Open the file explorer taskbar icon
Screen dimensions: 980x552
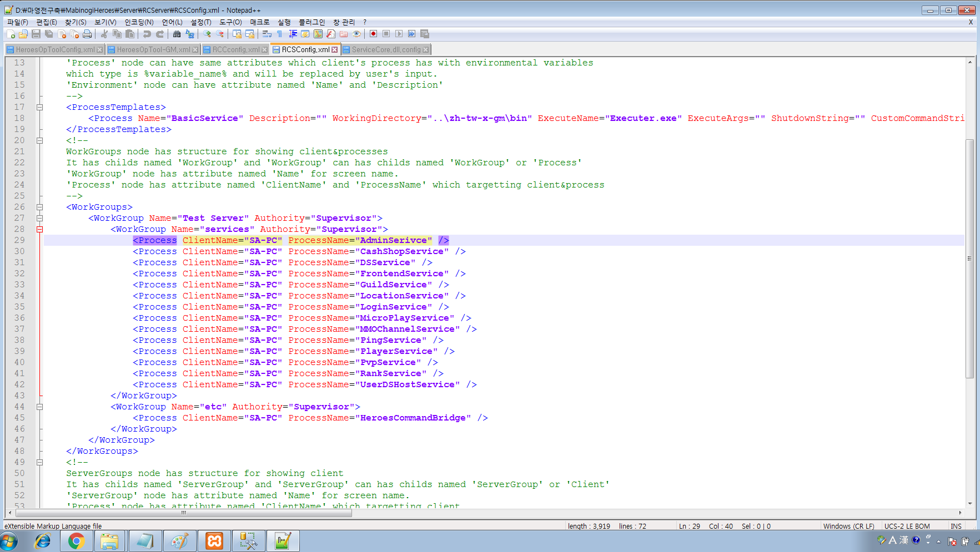(x=109, y=541)
